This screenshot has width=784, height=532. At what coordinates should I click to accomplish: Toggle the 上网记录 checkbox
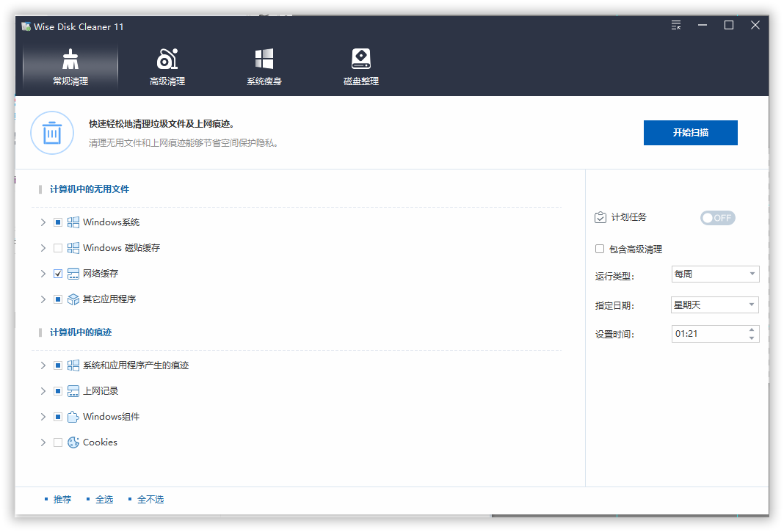point(58,391)
